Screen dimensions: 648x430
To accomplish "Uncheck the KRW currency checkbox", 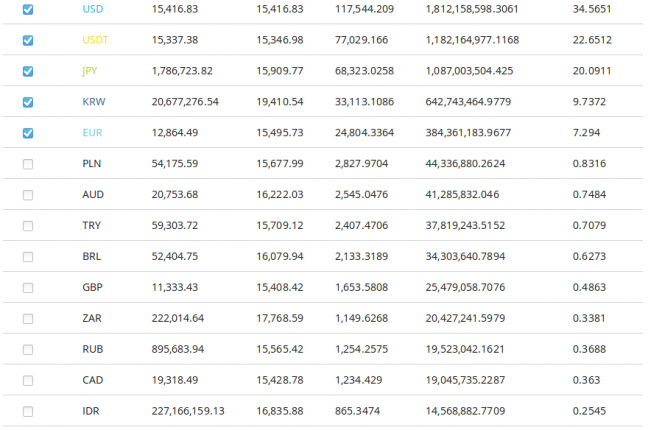I will click(28, 102).
